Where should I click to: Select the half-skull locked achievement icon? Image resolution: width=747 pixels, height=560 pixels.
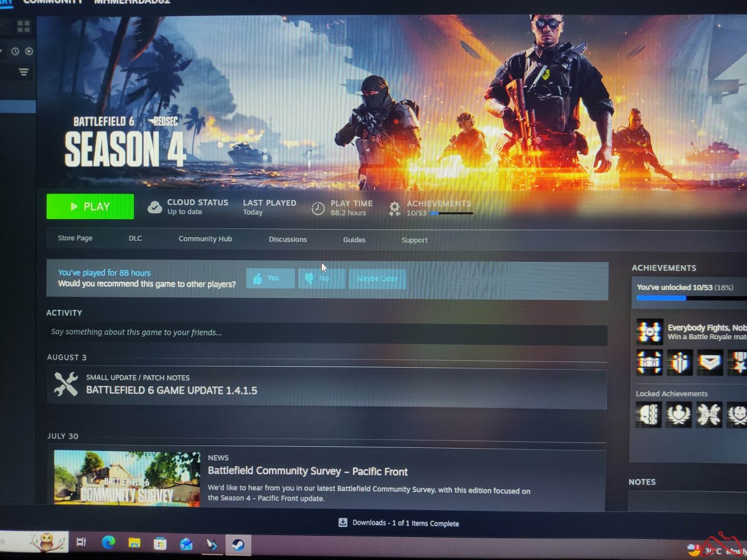[x=649, y=414]
